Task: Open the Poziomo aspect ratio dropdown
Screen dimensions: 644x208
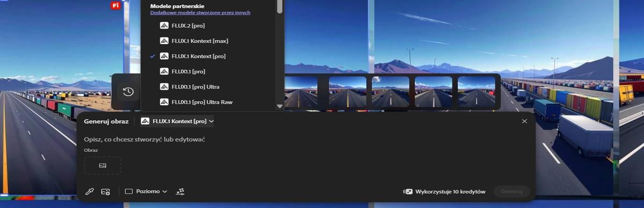Action: 147,191
